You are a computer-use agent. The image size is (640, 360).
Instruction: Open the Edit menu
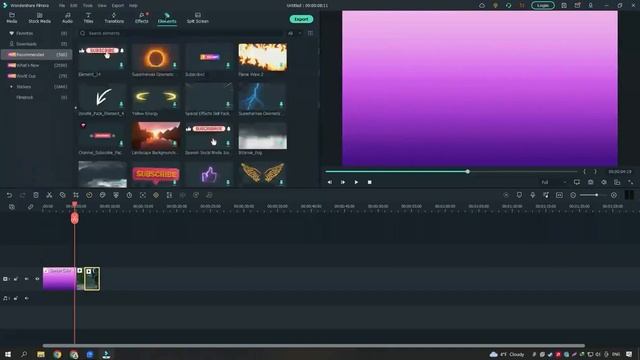[x=74, y=6]
